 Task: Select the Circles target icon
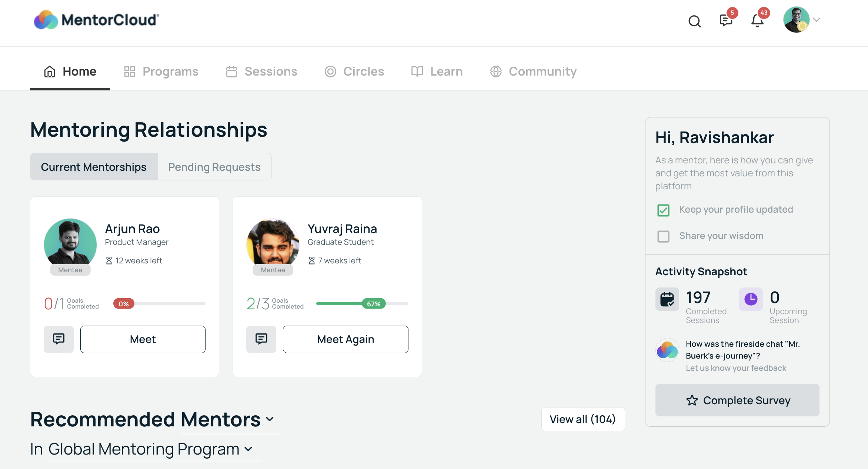tap(330, 71)
